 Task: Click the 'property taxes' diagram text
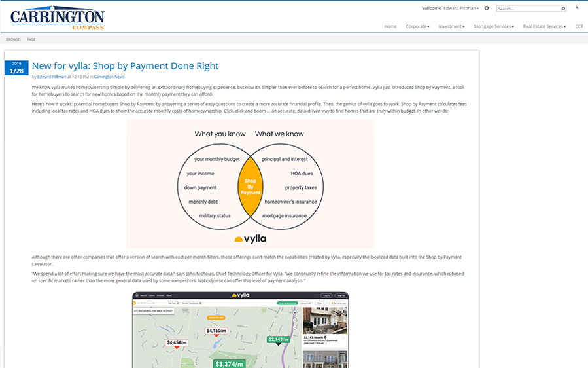301,187
